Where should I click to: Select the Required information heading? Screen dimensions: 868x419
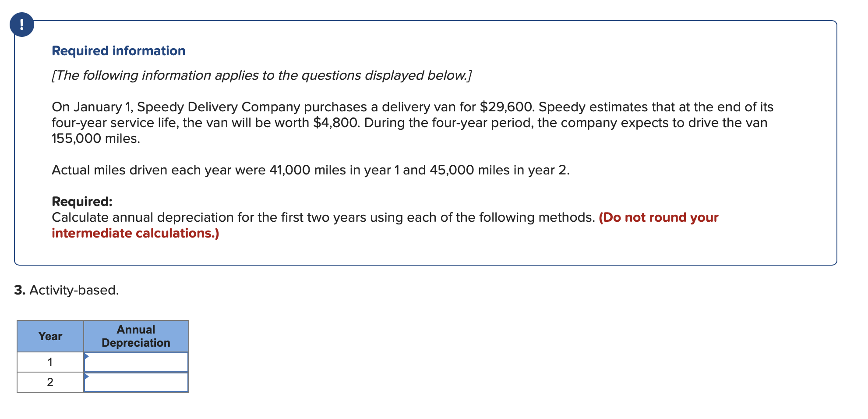pyautogui.click(x=118, y=50)
